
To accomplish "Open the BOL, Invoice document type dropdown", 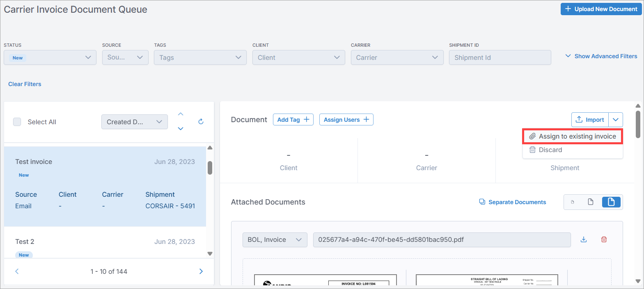I will pos(275,240).
